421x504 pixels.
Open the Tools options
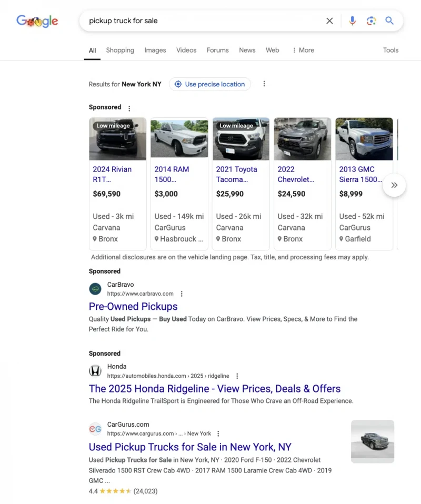click(x=390, y=50)
